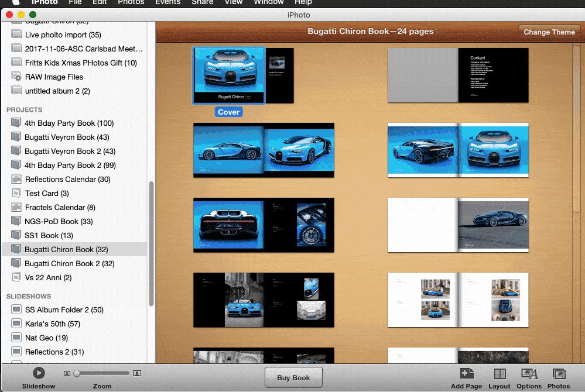This screenshot has width=585, height=392.
Task: Select the book Cover thumbnail
Action: pos(229,76)
